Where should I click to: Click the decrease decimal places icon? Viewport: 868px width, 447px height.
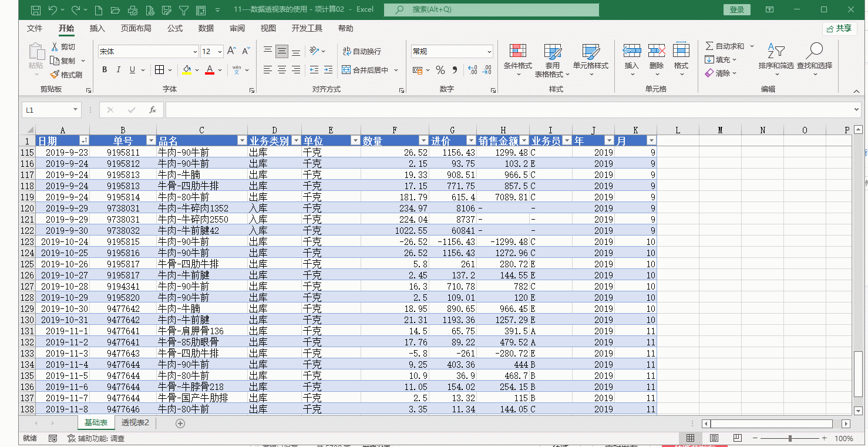point(486,70)
